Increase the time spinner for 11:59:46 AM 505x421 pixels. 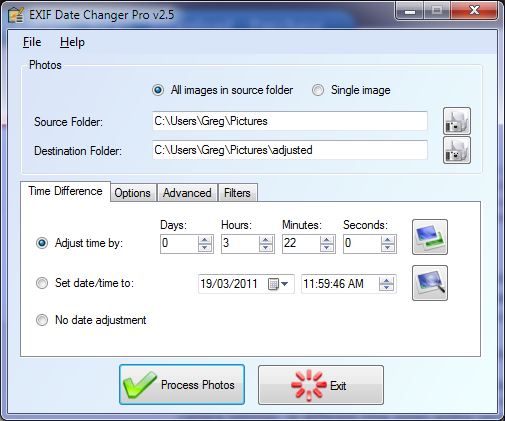click(x=386, y=280)
